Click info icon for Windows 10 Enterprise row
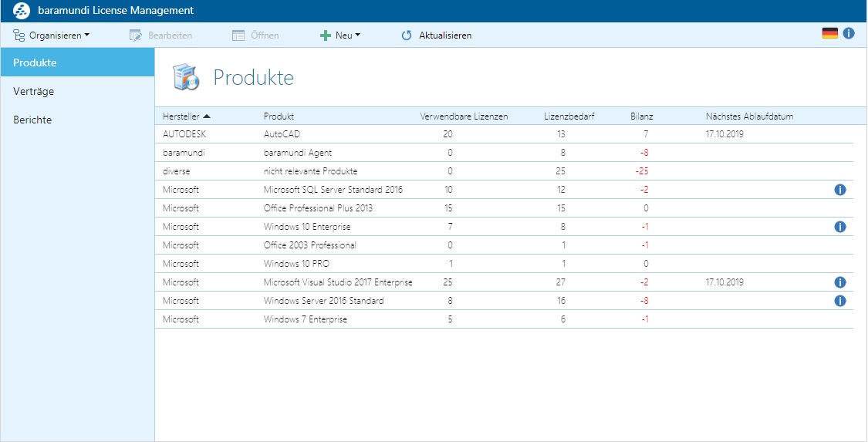The image size is (868, 442). point(839,227)
